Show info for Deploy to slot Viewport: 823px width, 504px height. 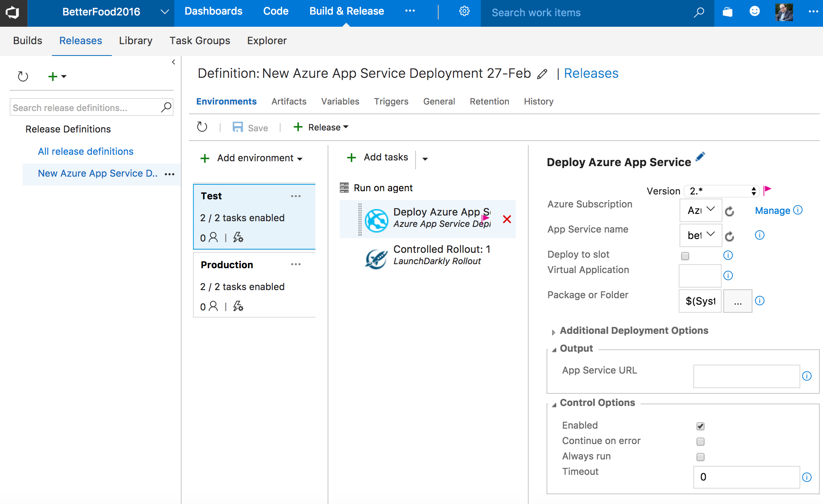click(x=728, y=255)
